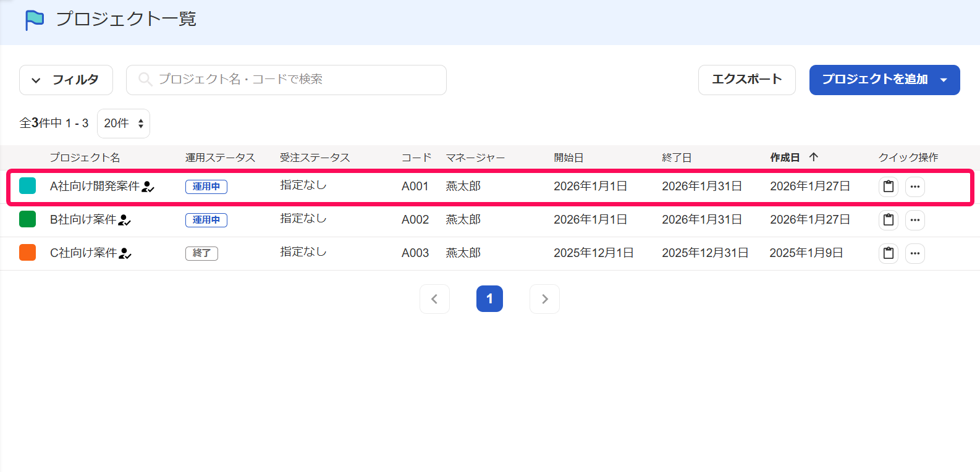Open the more options menu for B社向け案件

pyautogui.click(x=915, y=220)
